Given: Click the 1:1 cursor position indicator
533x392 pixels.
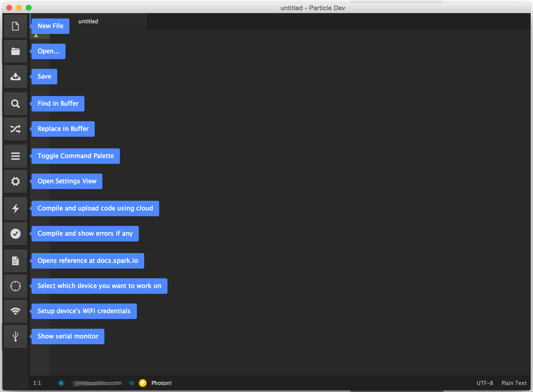Looking at the screenshot, I should coord(37,383).
